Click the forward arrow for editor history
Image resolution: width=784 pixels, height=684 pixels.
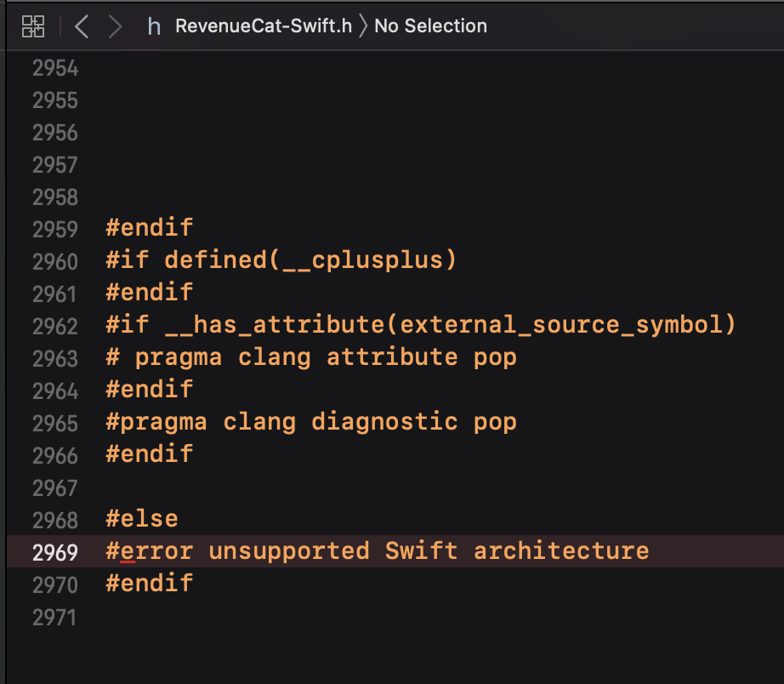115,26
